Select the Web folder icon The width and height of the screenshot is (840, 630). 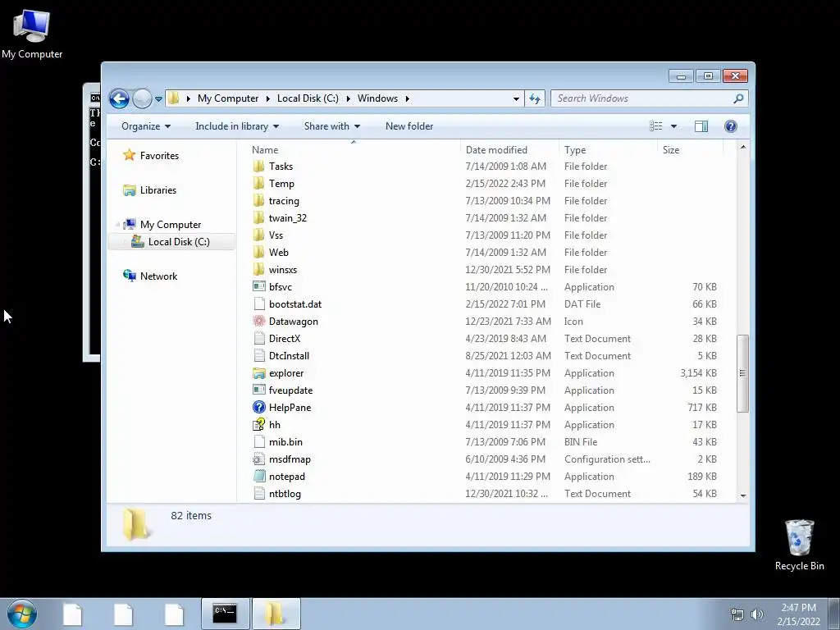(258, 253)
